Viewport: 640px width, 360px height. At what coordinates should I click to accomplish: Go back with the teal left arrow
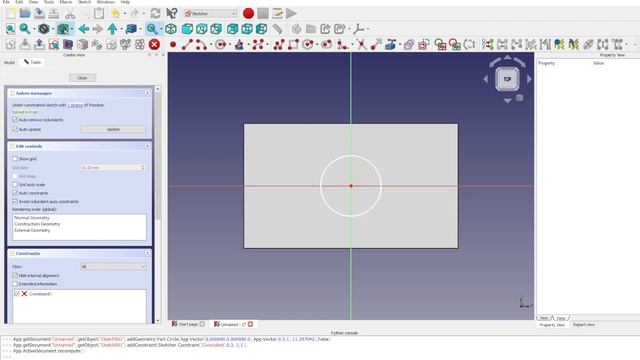[83, 29]
